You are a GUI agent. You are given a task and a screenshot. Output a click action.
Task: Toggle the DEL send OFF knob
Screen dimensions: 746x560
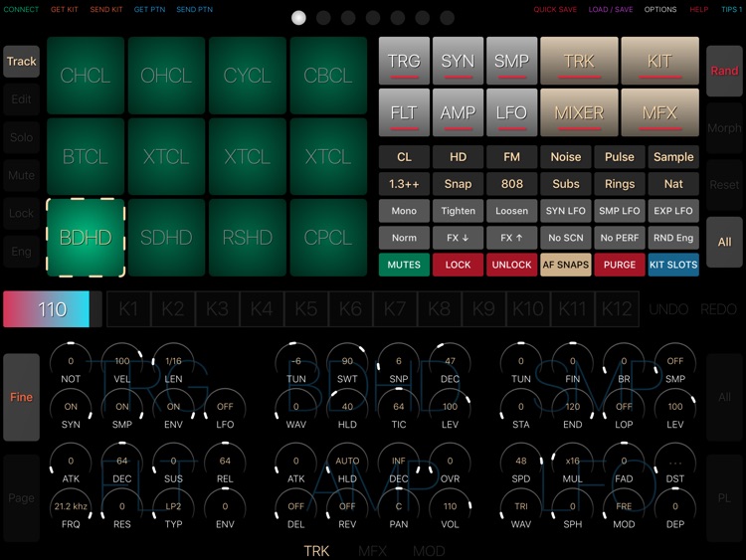click(x=296, y=508)
